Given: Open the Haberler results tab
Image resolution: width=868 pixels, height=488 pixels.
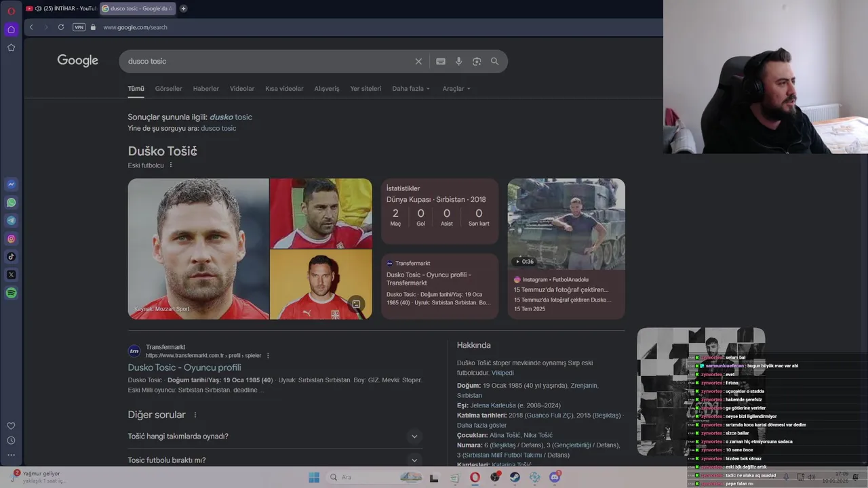Looking at the screenshot, I should point(206,89).
